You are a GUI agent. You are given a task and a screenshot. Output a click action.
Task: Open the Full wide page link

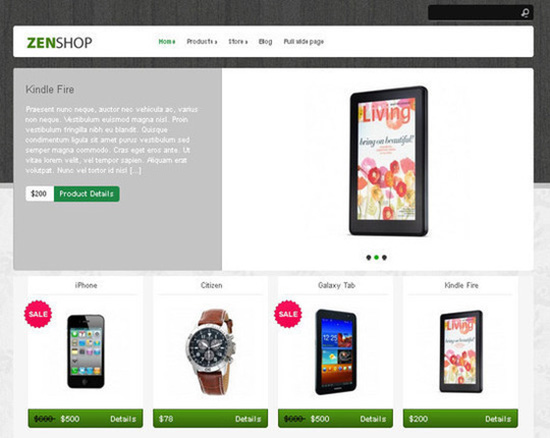[x=303, y=41]
